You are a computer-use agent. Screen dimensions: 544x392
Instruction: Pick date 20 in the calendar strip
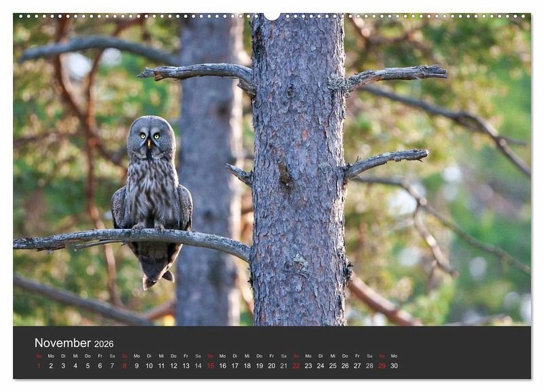pos(271,366)
